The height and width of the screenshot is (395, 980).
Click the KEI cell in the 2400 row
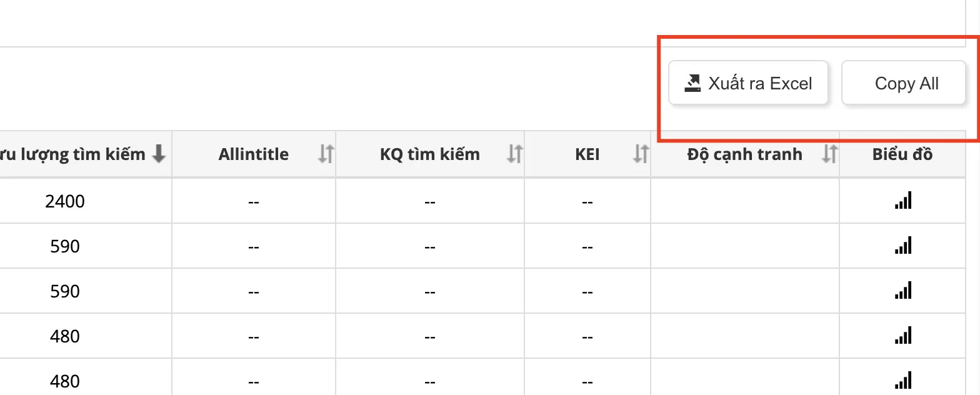(x=587, y=201)
